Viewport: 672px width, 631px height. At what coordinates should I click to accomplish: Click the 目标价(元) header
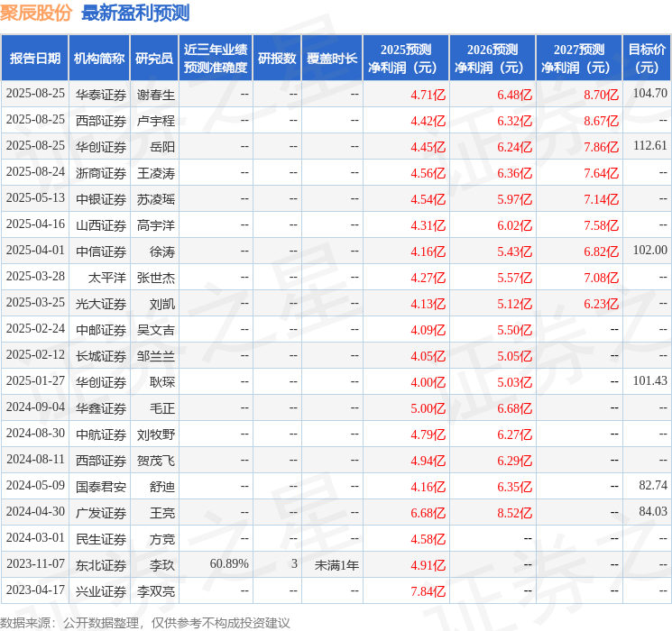pos(647,59)
